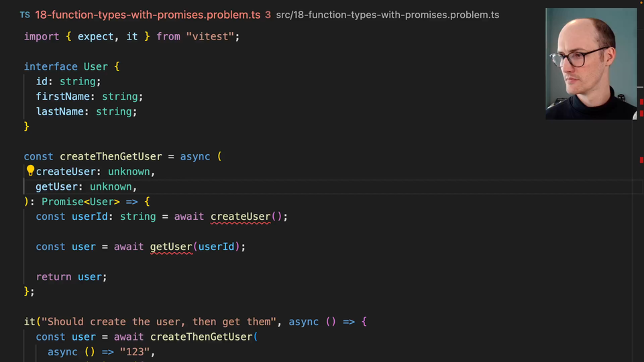Click the src file path breadcrumb
The width and height of the screenshot is (644, 362).
point(387,15)
